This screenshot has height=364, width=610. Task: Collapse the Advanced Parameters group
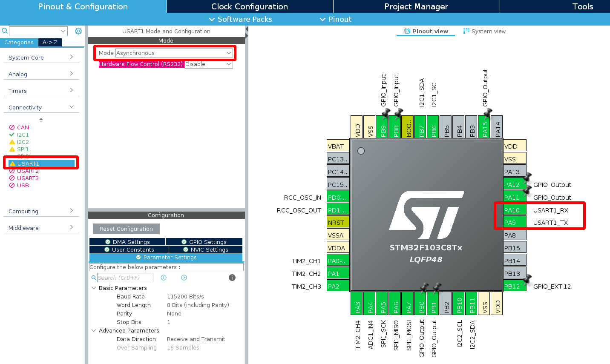pyautogui.click(x=94, y=330)
